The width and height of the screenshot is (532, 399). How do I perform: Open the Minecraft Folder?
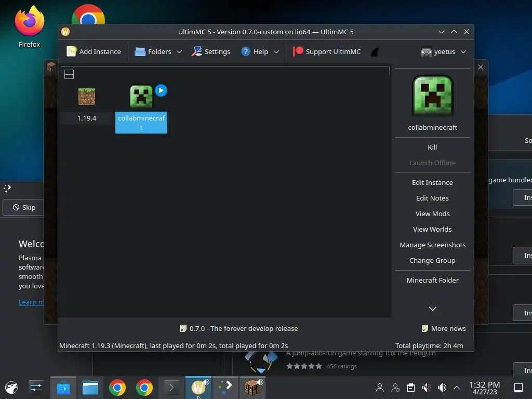click(432, 280)
